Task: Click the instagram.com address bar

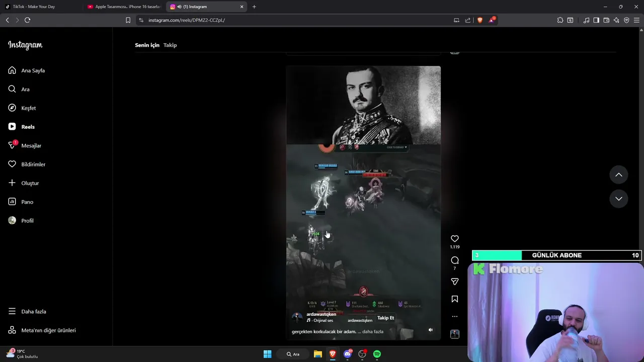Action: [x=297, y=20]
